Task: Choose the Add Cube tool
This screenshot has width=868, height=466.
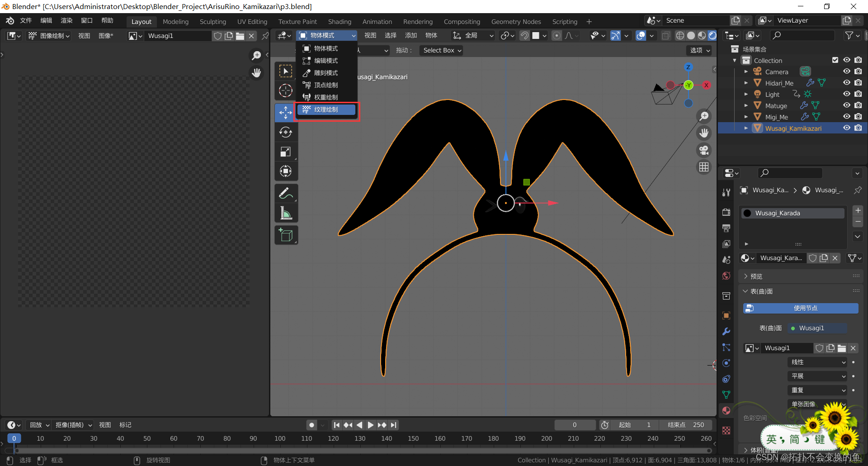Action: coord(285,235)
